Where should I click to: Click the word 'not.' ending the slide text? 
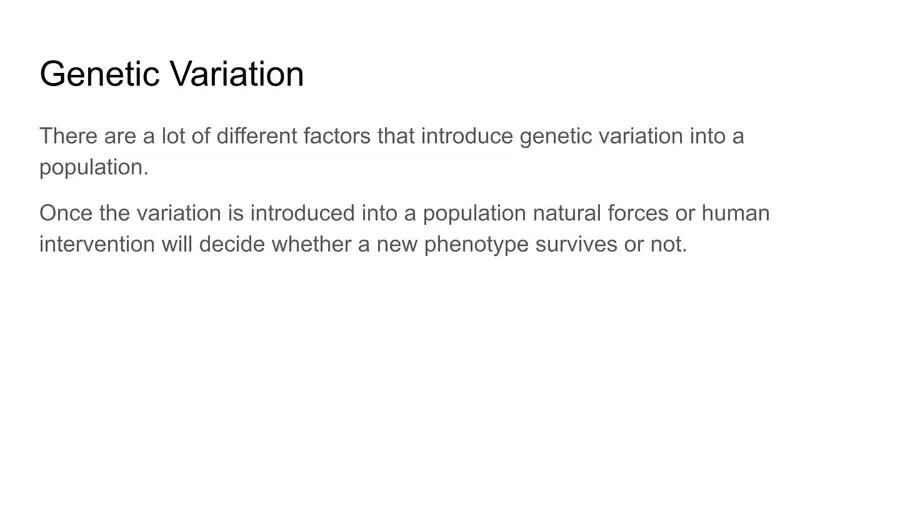pos(669,244)
